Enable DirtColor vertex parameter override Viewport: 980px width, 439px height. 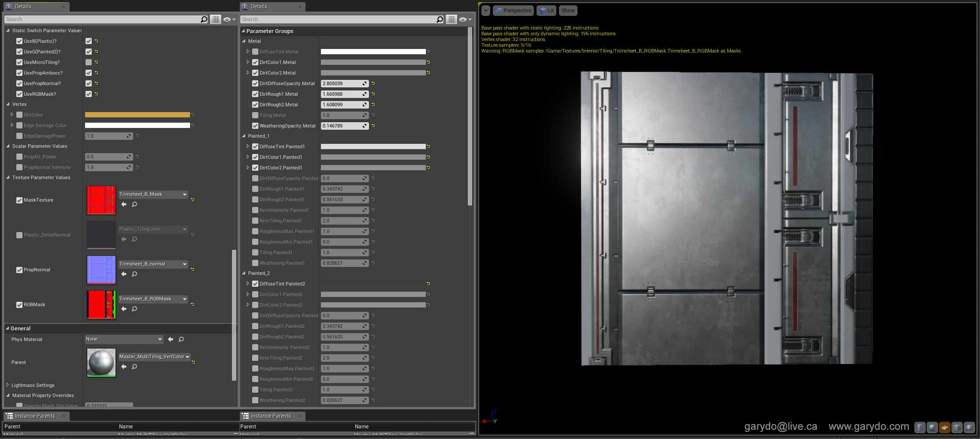click(19, 115)
